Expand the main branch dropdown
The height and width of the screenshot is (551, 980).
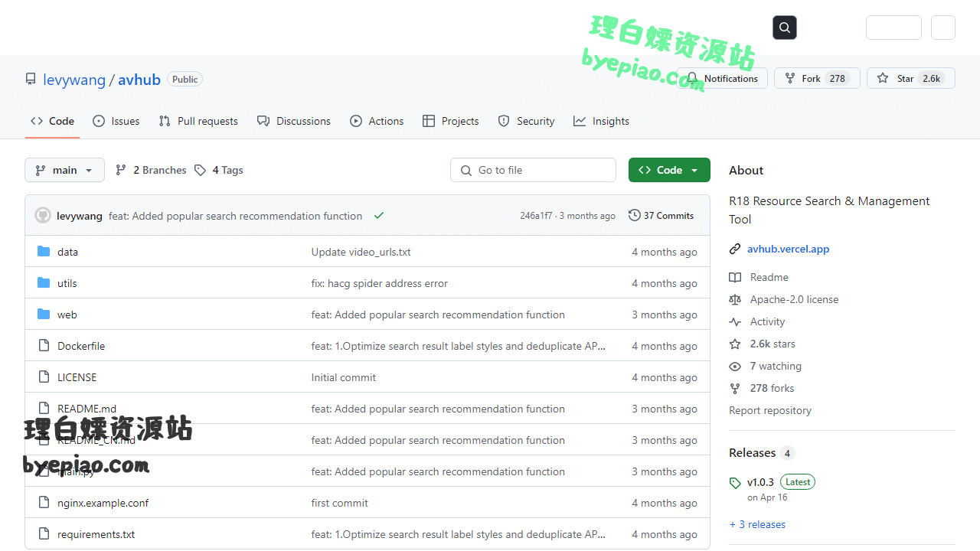click(x=64, y=170)
